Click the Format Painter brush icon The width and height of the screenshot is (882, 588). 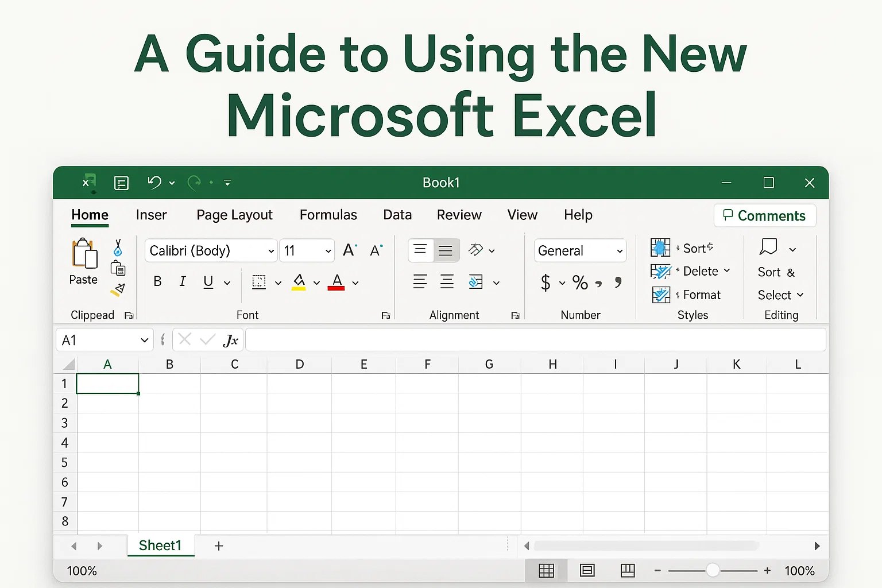pyautogui.click(x=118, y=290)
